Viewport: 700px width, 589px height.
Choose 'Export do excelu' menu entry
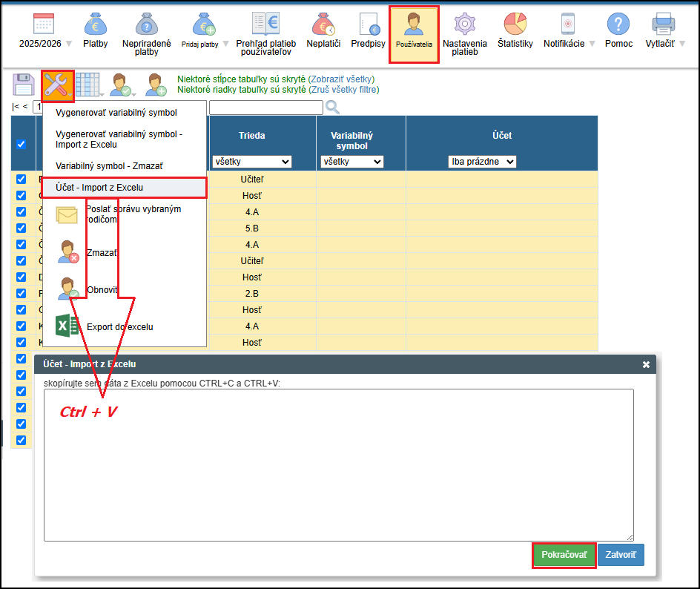click(119, 326)
